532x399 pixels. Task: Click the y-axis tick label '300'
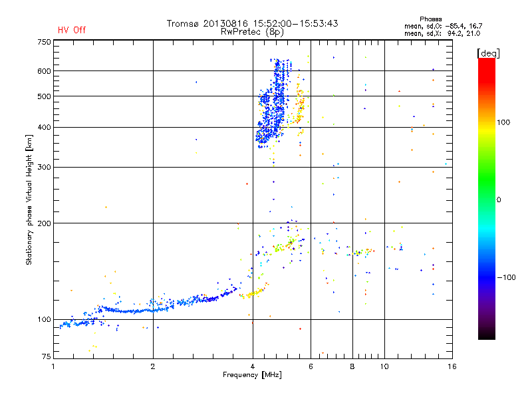pos(44,167)
